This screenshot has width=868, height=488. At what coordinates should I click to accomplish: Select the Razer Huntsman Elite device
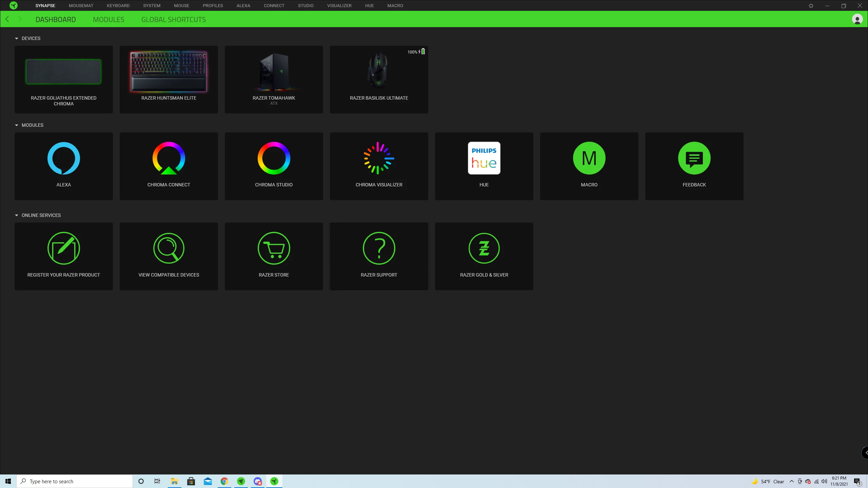point(169,79)
